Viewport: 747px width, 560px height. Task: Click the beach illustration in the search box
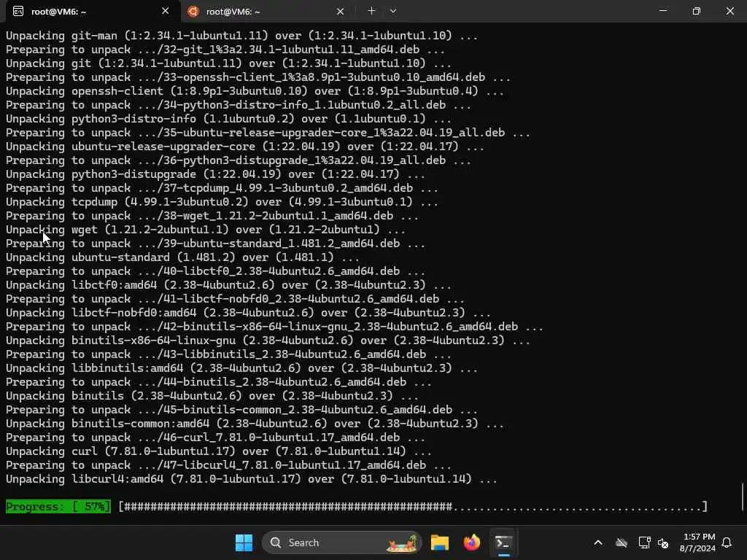(x=402, y=542)
